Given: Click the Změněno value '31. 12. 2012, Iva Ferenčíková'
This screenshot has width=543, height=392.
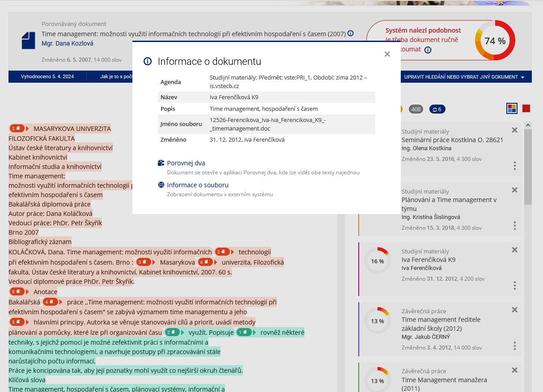Looking at the screenshot, I should [x=247, y=139].
